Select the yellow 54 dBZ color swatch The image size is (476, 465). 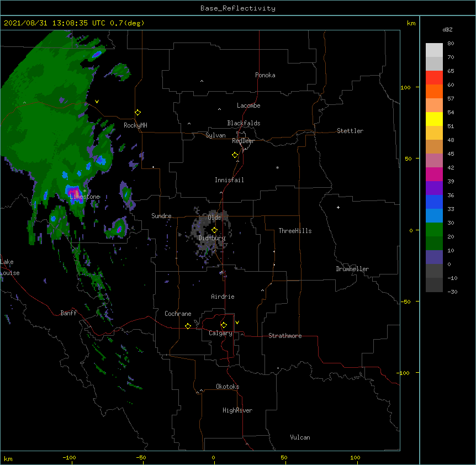434,119
